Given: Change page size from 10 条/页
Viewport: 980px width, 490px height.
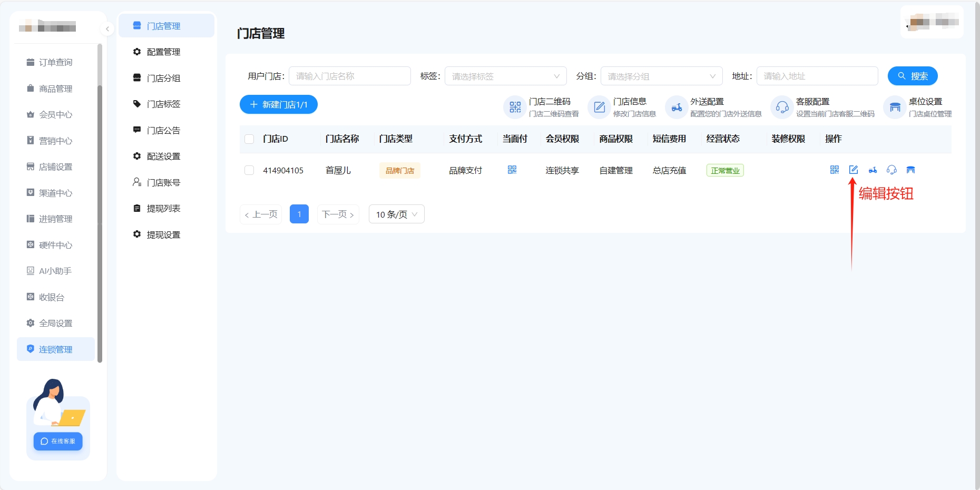Looking at the screenshot, I should coord(396,214).
